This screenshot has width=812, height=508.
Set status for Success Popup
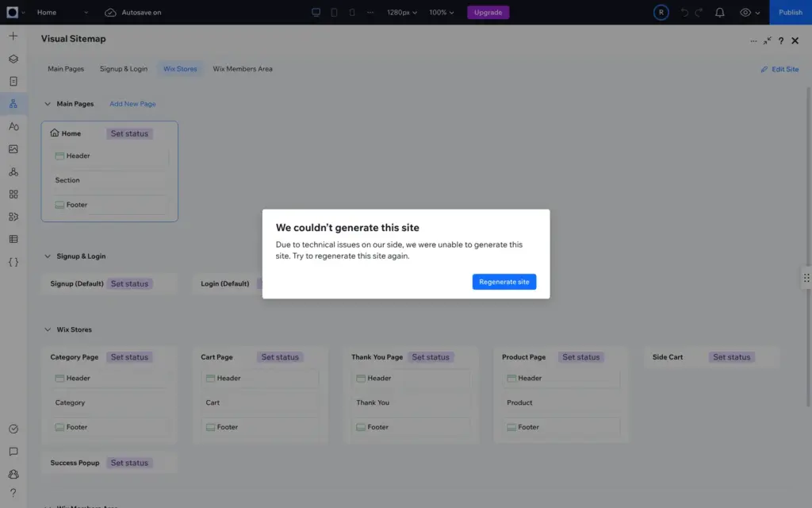[x=129, y=463]
